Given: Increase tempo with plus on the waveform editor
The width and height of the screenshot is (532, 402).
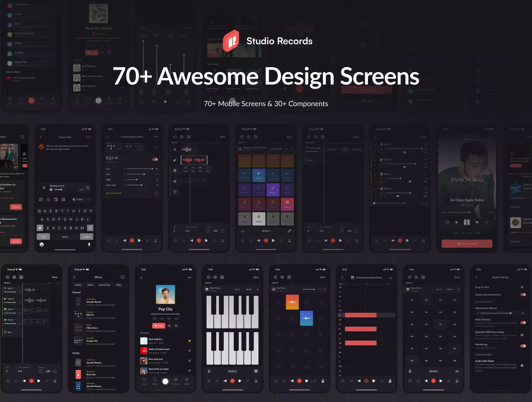Looking at the screenshot, I should coord(223,231).
